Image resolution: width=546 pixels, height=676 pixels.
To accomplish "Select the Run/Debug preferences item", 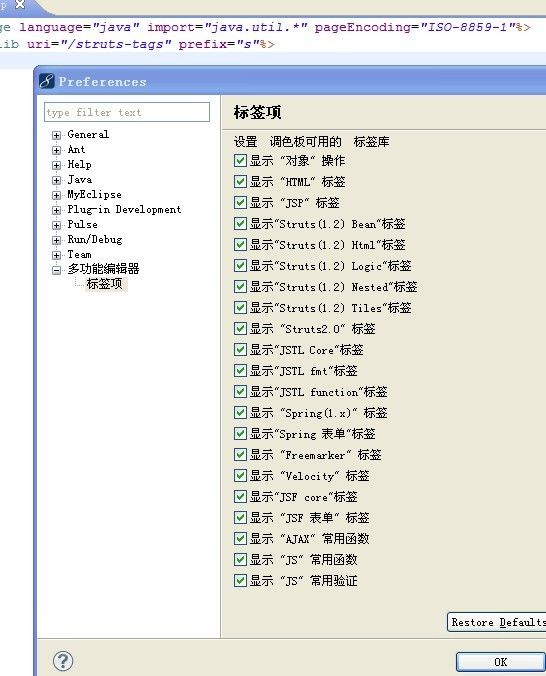I will (95, 239).
